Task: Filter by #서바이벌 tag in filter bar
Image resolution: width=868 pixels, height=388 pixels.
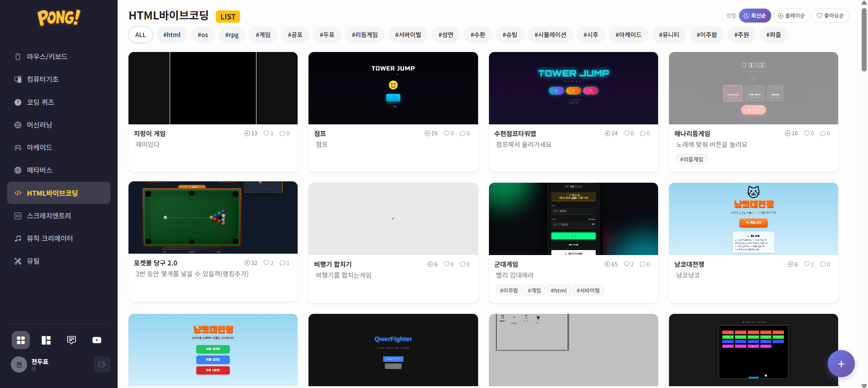Action: click(x=408, y=35)
